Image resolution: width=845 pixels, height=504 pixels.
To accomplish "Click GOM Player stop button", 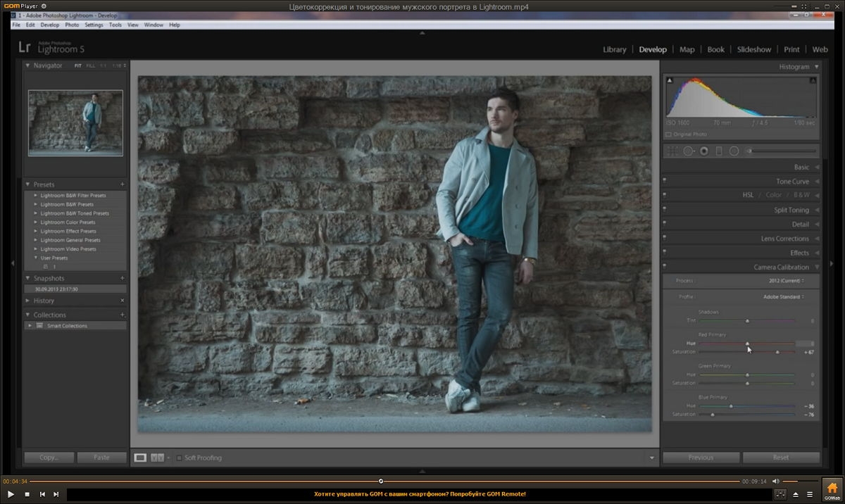I will point(27,494).
